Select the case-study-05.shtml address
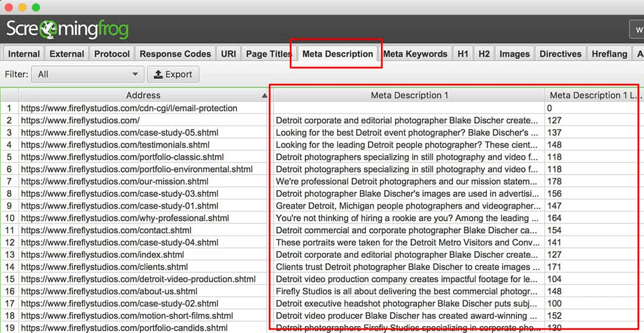This screenshot has width=644, height=333. pyautogui.click(x=120, y=133)
